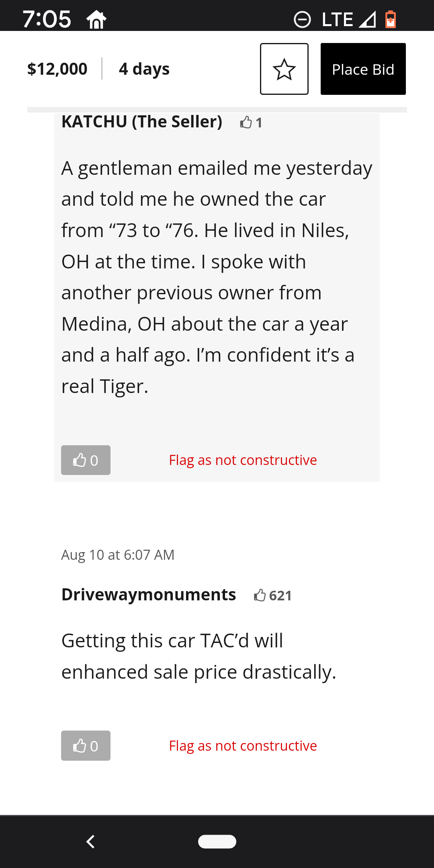This screenshot has width=434, height=868.
Task: Tap the 4 days time remaining
Action: click(144, 69)
